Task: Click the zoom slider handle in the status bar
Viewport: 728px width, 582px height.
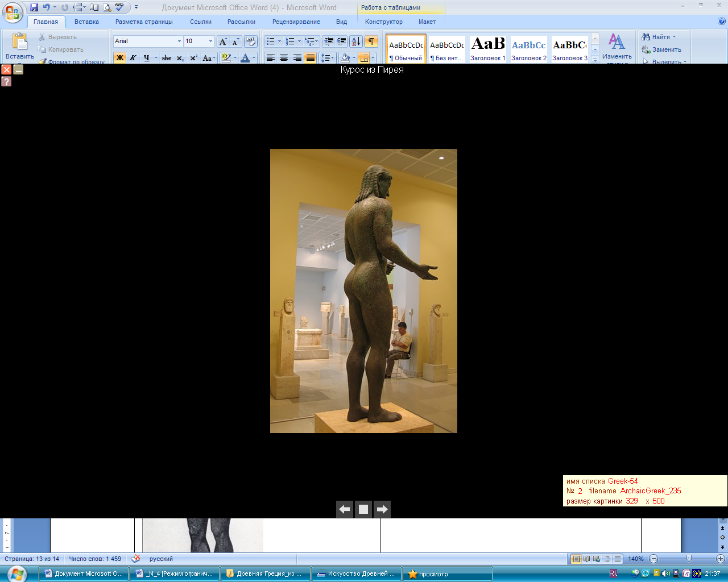Action: [689, 559]
